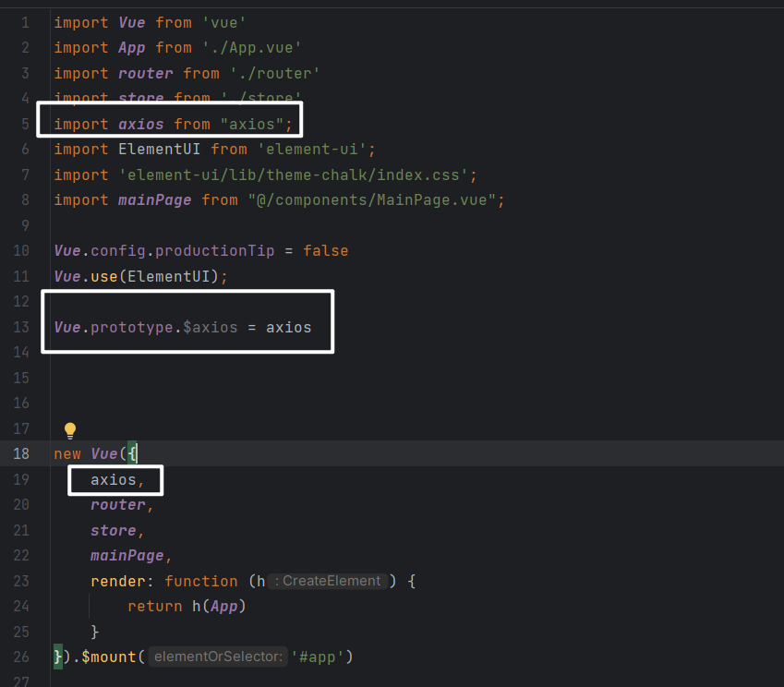The width and height of the screenshot is (784, 687).
Task: Click $axios property on line 13
Action: pos(210,328)
